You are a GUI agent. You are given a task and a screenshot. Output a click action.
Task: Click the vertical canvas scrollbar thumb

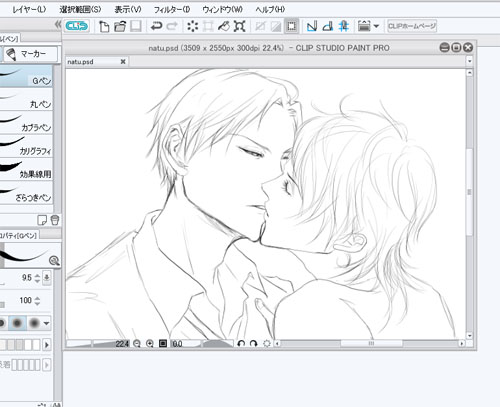(470, 192)
